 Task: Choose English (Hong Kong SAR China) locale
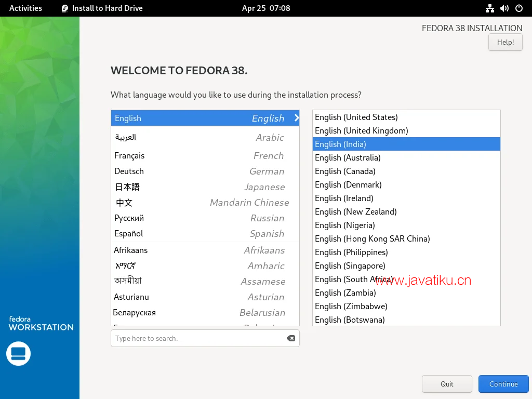[406, 239]
